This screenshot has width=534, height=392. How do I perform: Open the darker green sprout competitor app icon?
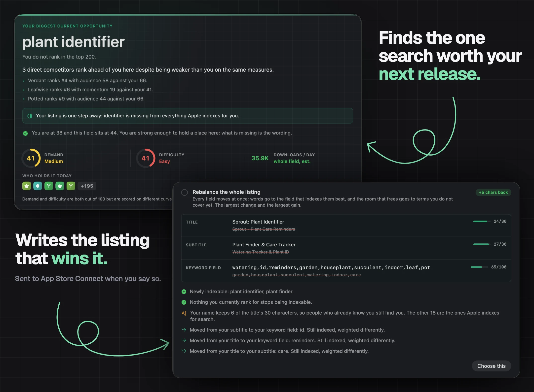coord(49,186)
